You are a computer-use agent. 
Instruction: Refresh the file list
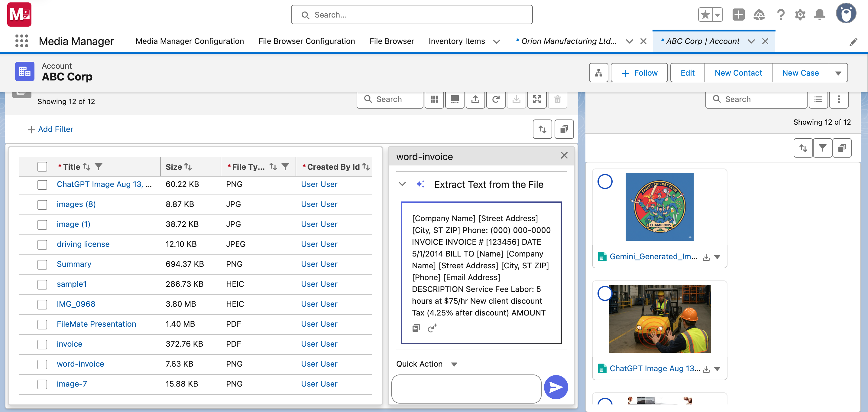[x=496, y=99]
